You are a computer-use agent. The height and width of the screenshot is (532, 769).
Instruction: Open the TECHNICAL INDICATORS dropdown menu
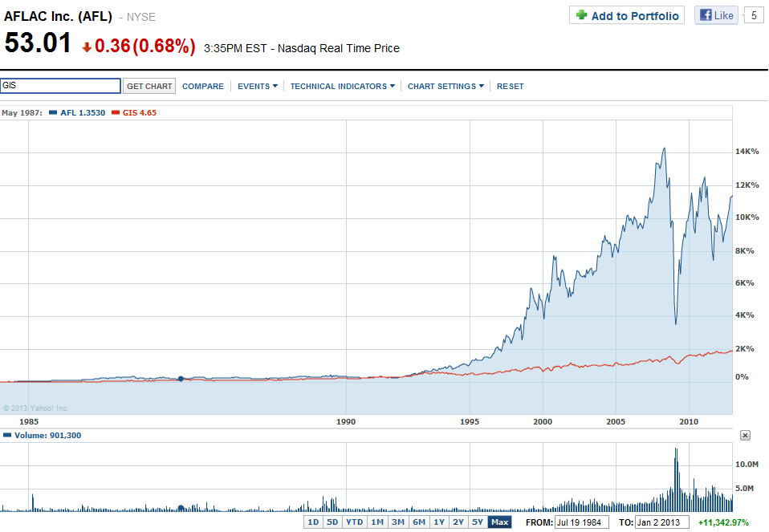(x=342, y=87)
